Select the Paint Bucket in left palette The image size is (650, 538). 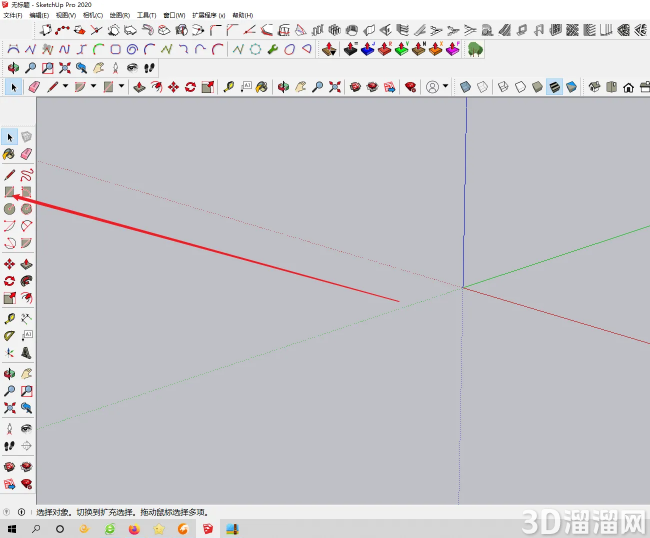click(9, 154)
